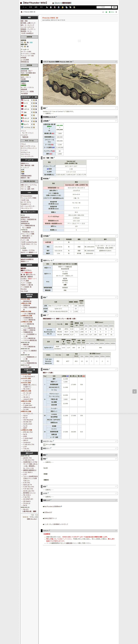Screen dimensions: 138x644
Task: Click the anchor link icon on 車両性能 heading
Action: (116, 179)
